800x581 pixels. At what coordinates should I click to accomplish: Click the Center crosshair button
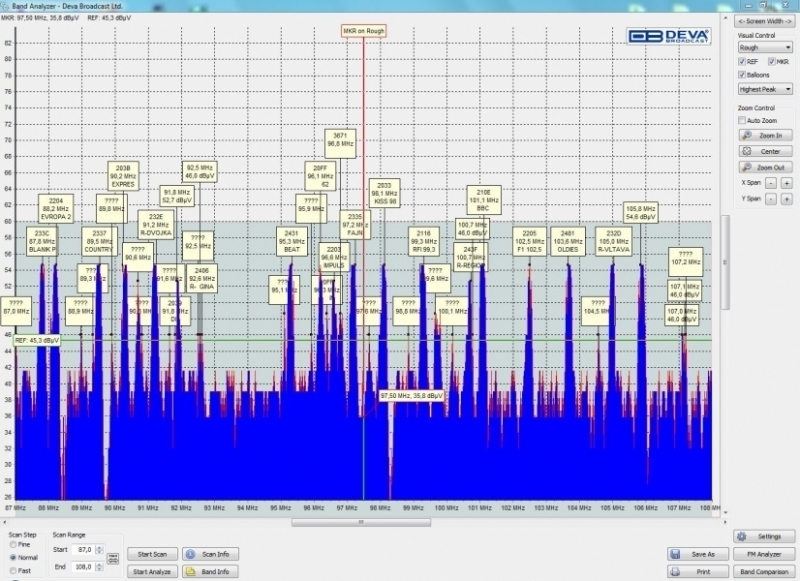point(765,151)
